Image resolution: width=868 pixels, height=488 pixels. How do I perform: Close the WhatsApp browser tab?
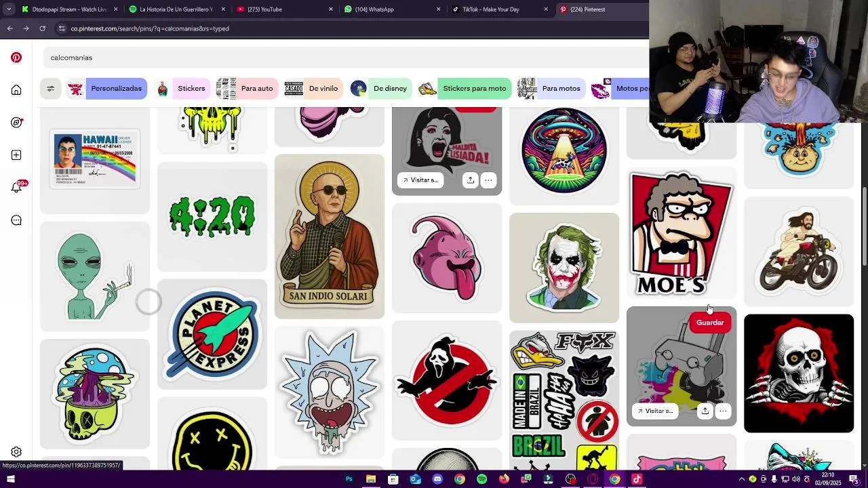pyautogui.click(x=438, y=9)
